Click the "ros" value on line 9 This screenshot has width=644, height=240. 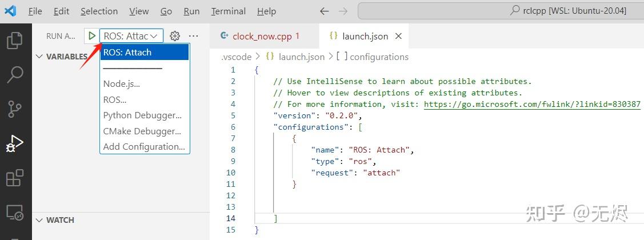[x=360, y=162]
